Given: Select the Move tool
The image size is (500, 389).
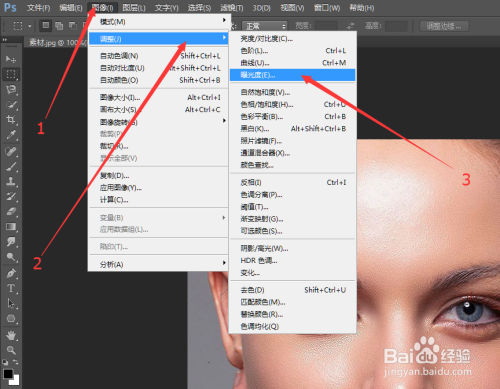Looking at the screenshot, I should tap(11, 59).
